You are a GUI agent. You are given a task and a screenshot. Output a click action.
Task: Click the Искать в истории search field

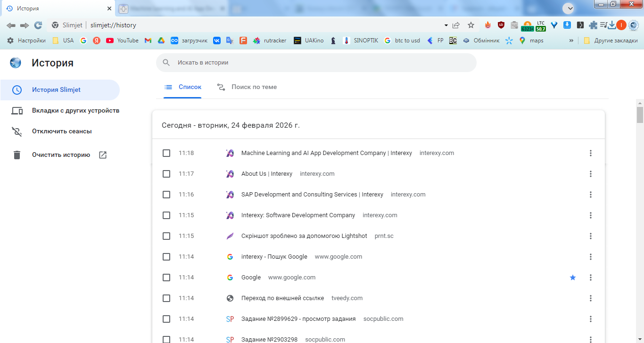pos(316,63)
